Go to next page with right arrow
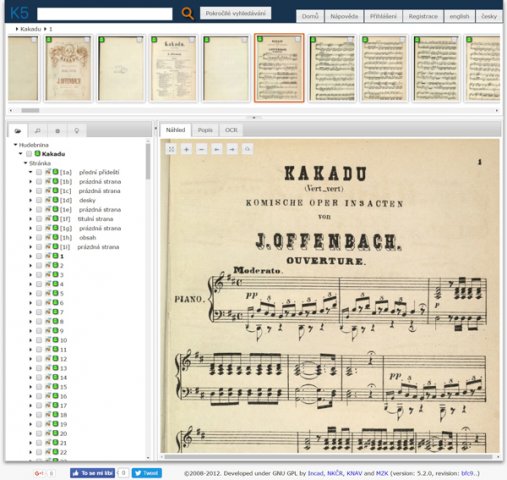This screenshot has width=507, height=480. 232,149
